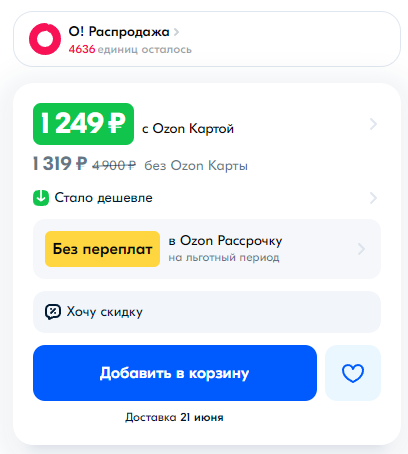Click the 1 319 ₽ price without card

60,164
